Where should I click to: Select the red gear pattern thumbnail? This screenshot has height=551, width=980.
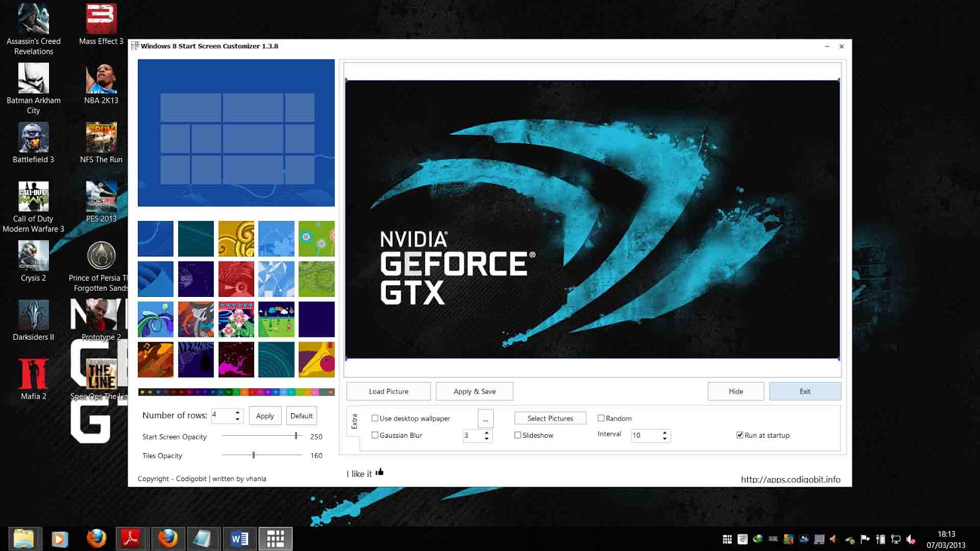pyautogui.click(x=236, y=279)
